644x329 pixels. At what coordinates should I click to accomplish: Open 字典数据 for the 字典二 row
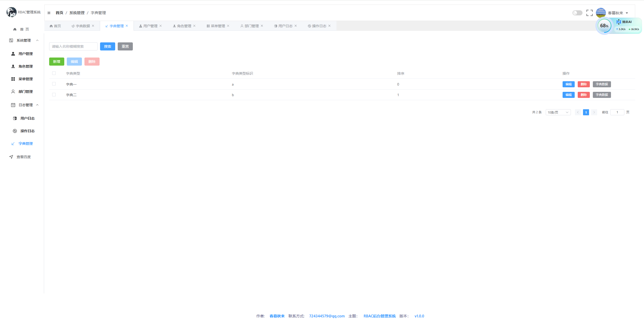click(601, 95)
